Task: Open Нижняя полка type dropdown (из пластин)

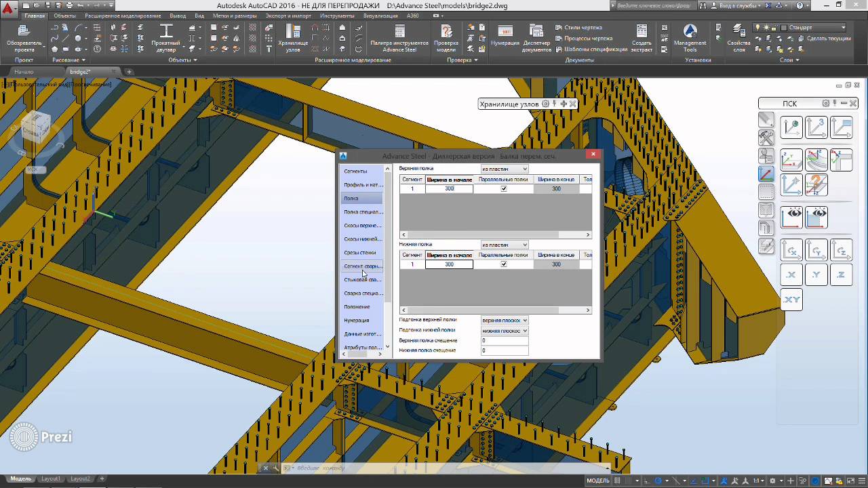Action: (505, 245)
